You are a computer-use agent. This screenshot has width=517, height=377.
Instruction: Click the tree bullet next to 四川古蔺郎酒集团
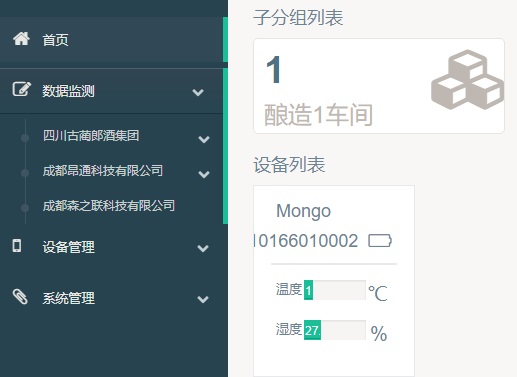25,138
